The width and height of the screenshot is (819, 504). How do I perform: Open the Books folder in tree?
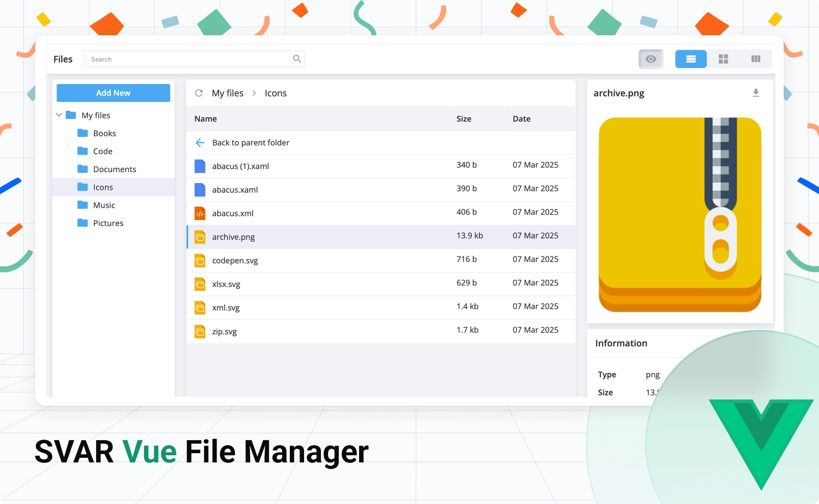(105, 133)
